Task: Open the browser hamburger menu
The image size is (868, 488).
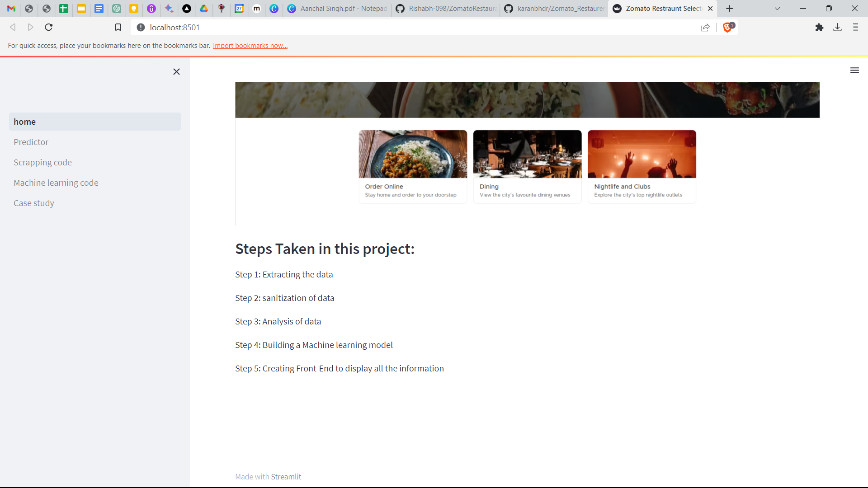Action: 856,28
